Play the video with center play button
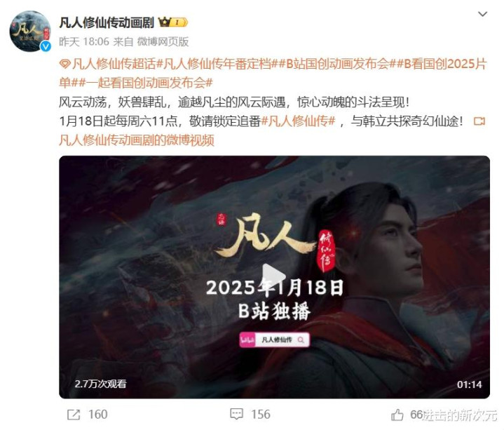 [x=273, y=277]
